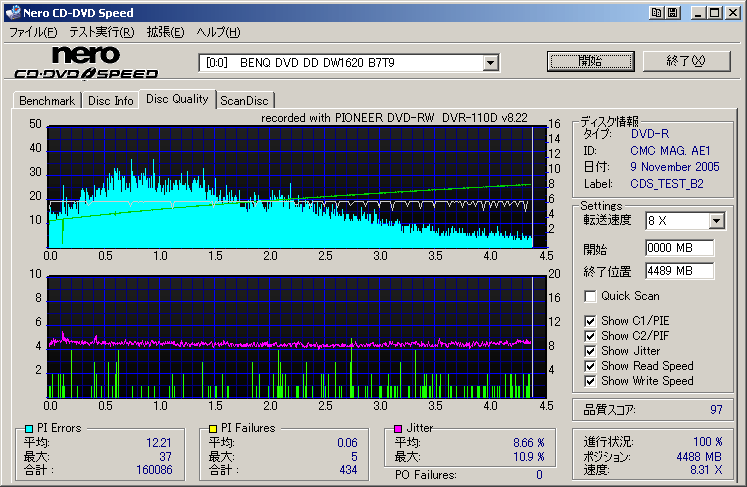The image size is (747, 487).
Task: Minimize the Nero CD-DVD Speed window
Action: point(697,13)
